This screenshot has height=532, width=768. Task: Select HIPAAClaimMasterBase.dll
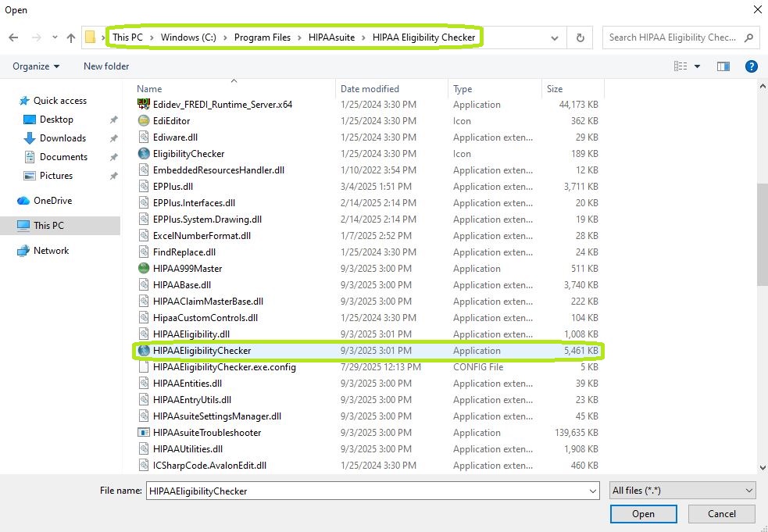pos(208,302)
